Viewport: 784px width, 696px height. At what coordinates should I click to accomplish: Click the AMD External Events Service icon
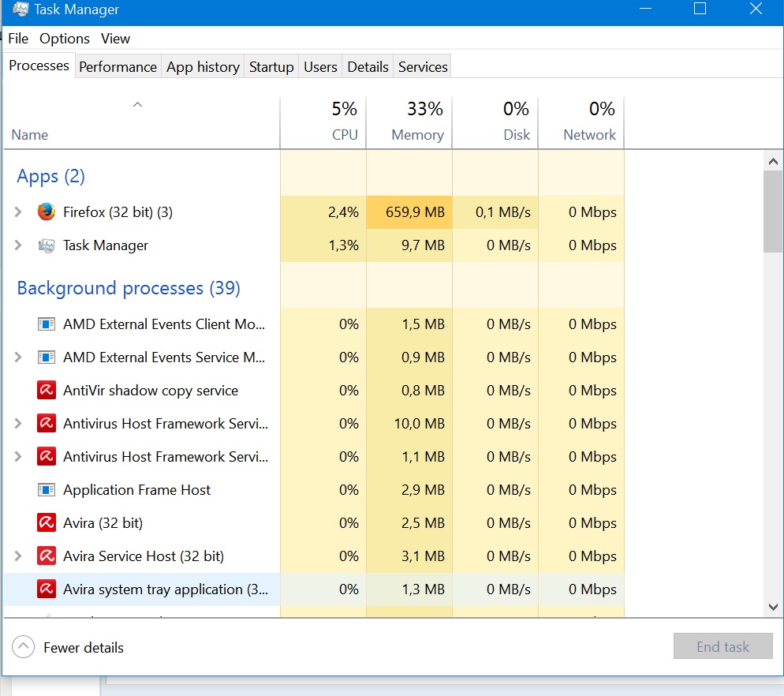pos(47,357)
